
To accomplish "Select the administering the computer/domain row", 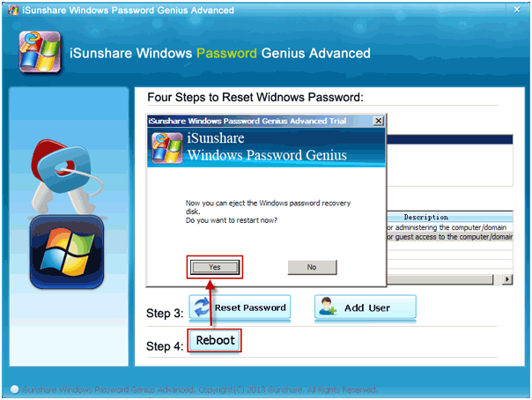I will pyautogui.click(x=449, y=227).
